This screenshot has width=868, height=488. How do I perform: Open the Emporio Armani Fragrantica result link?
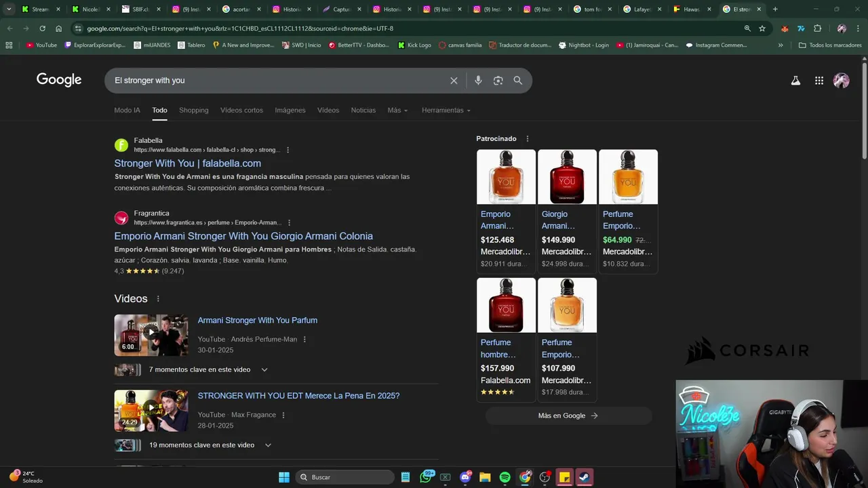[243, 237]
